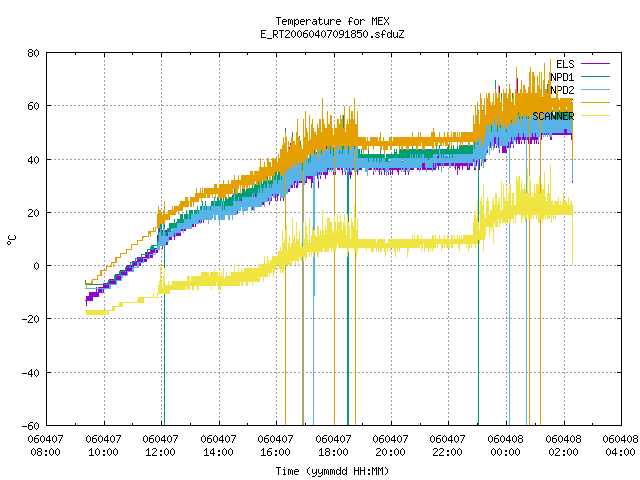Click the 060408 date label above 04:00
The image size is (640, 480).
620,439
